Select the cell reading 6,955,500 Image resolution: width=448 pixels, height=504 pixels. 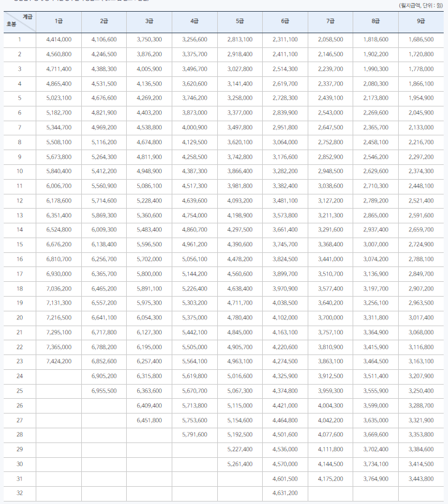(x=104, y=391)
